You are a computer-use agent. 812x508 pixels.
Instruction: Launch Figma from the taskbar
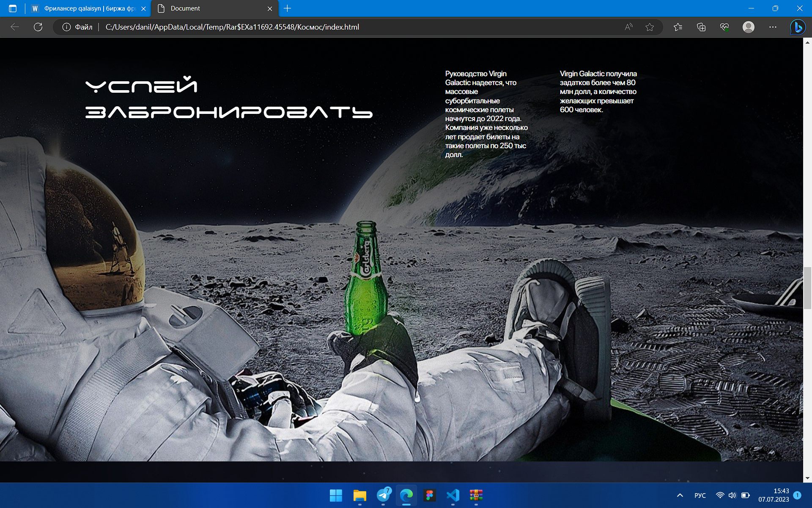click(430, 495)
